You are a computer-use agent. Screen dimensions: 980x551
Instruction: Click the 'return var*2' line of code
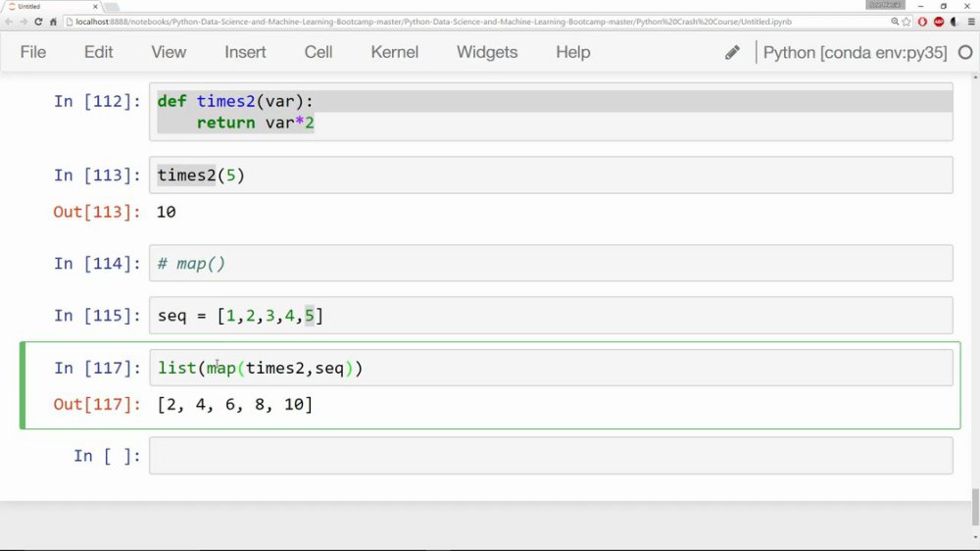coord(255,123)
